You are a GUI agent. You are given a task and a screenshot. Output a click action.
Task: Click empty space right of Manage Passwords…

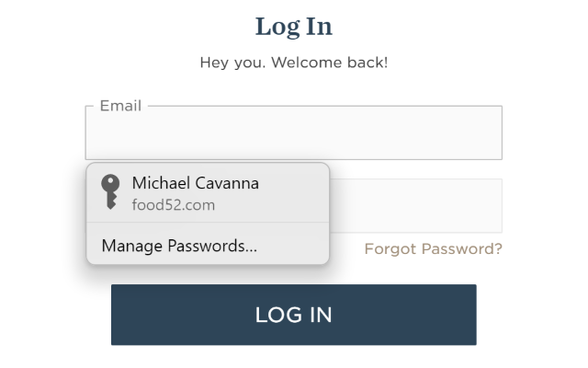[x=292, y=246]
